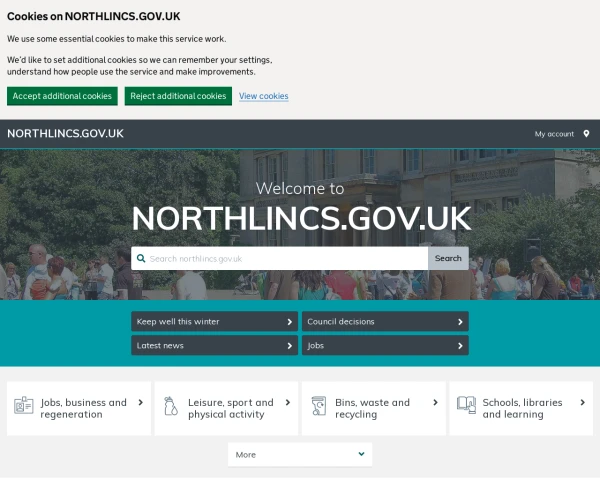The width and height of the screenshot is (600, 480).
Task: Open My account in the header
Action: (554, 134)
